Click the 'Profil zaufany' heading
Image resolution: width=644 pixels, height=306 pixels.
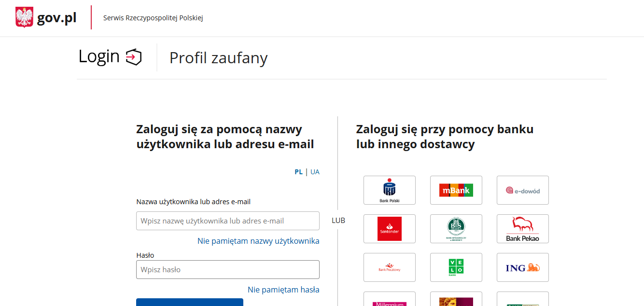coord(218,57)
